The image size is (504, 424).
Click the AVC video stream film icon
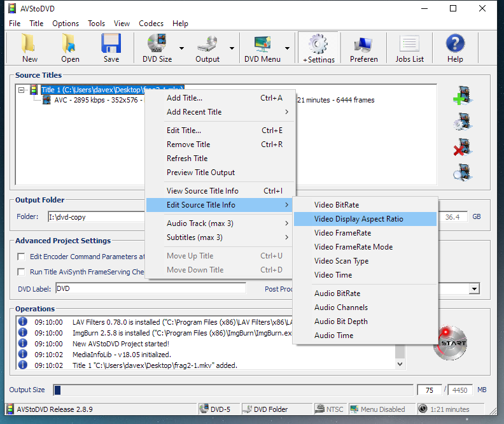point(47,100)
